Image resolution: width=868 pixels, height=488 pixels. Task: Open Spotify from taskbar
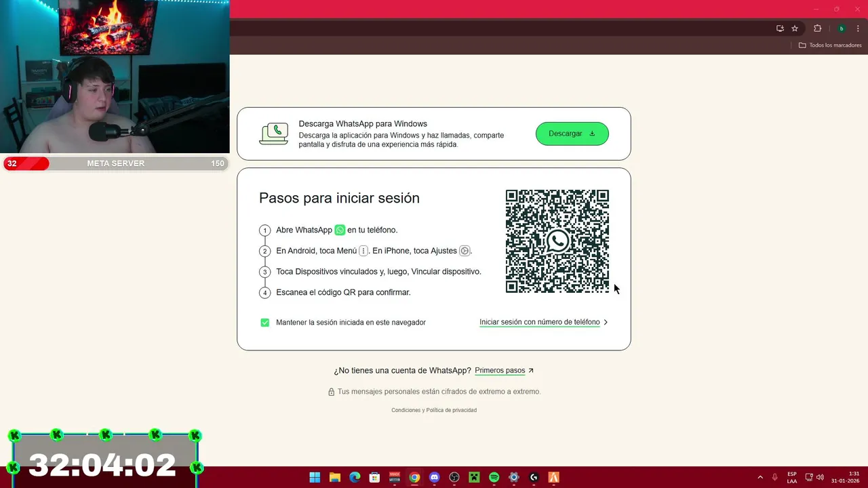(494, 477)
